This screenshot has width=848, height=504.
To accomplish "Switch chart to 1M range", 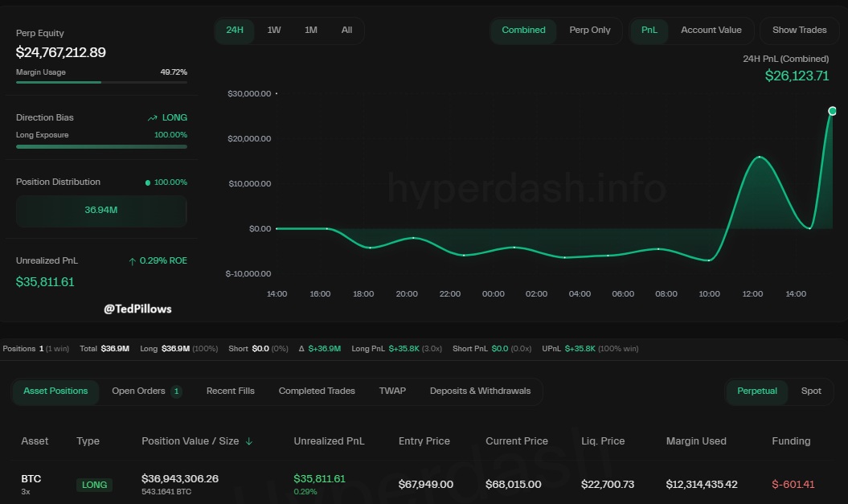I will point(311,31).
